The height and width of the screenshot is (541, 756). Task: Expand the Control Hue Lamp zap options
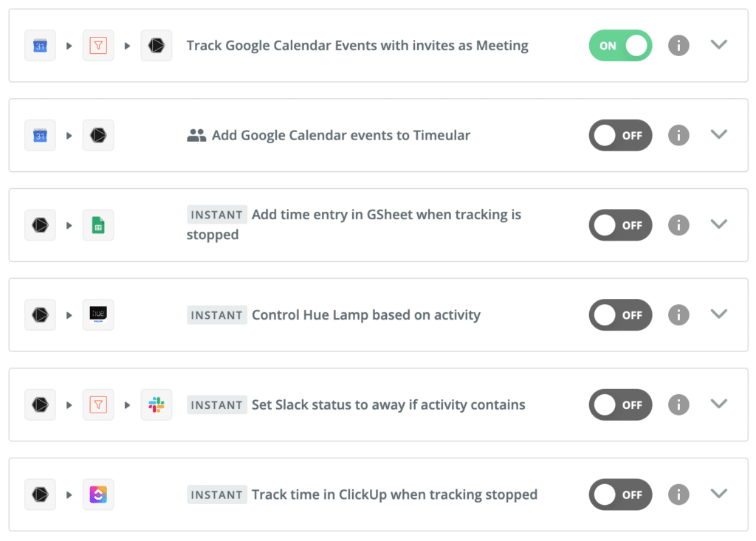click(718, 314)
